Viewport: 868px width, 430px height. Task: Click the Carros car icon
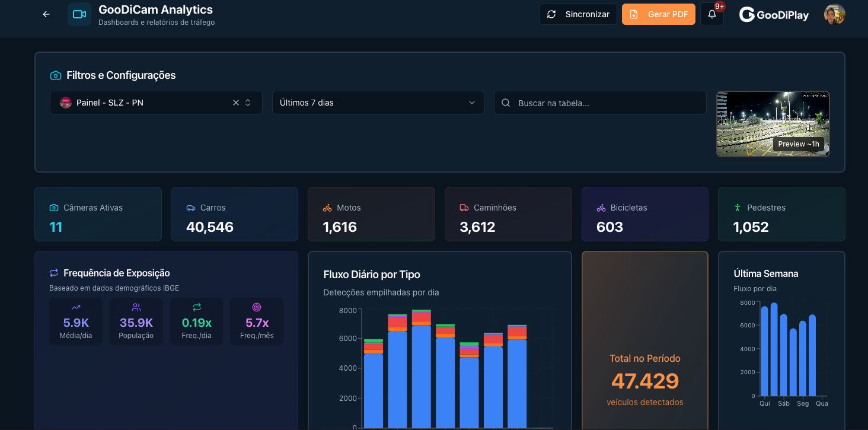pos(191,208)
